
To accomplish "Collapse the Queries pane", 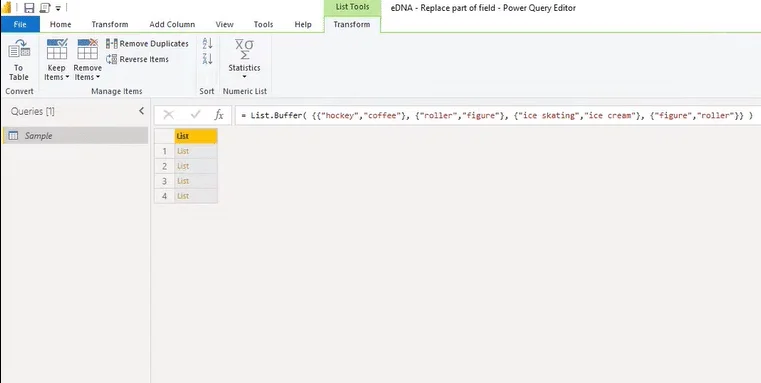I will (x=141, y=111).
